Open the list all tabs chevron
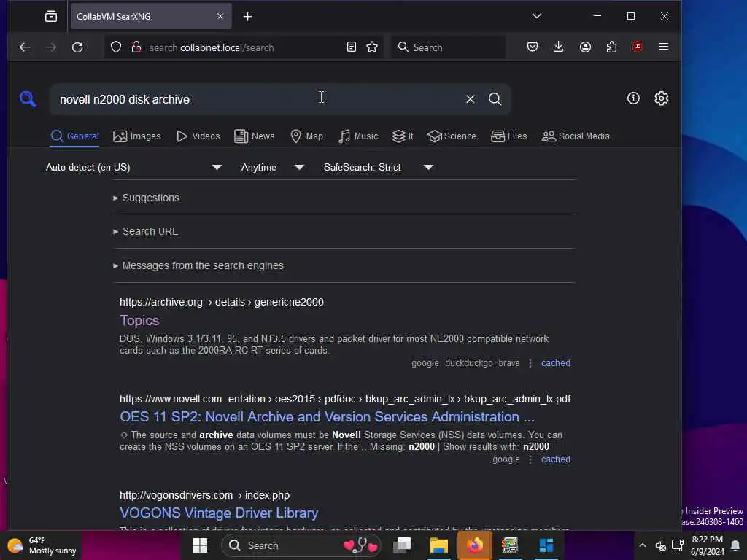Screen dimensions: 747x560 [x=537, y=16]
